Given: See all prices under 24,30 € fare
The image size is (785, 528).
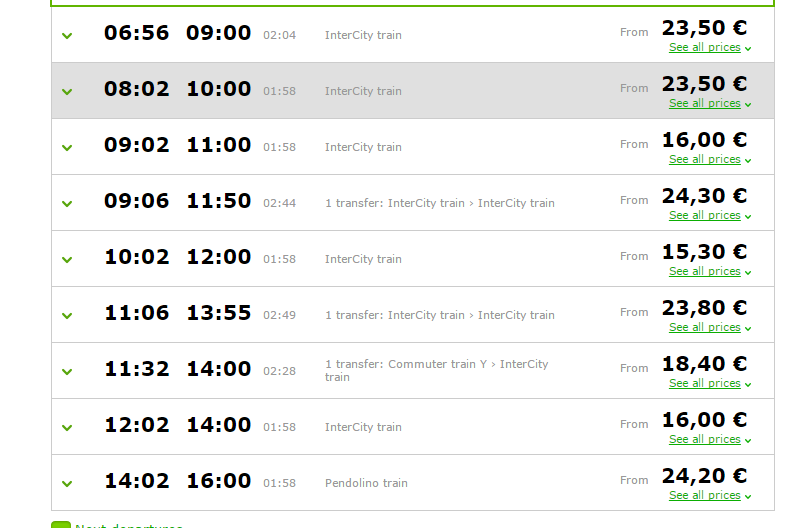Looking at the screenshot, I should coord(705,216).
